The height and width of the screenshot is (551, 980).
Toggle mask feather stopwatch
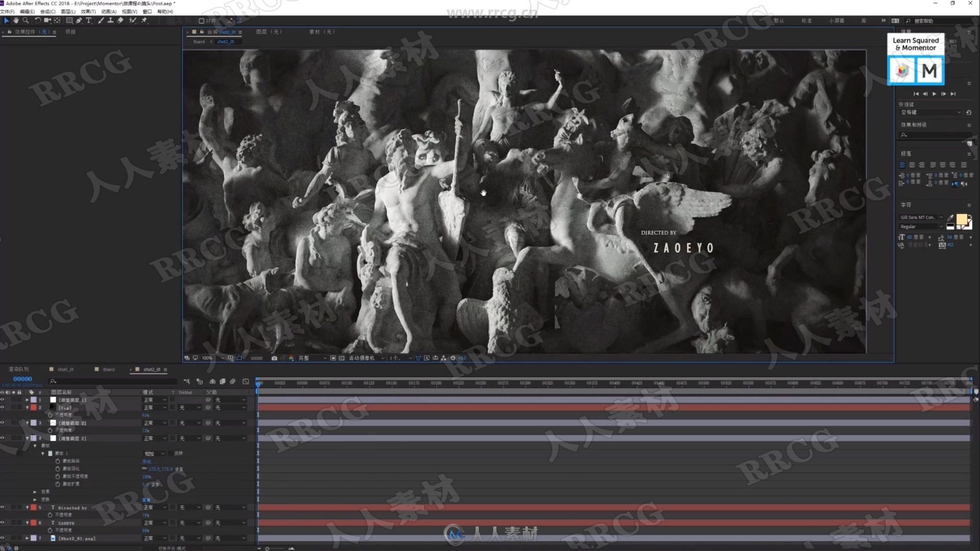[58, 469]
